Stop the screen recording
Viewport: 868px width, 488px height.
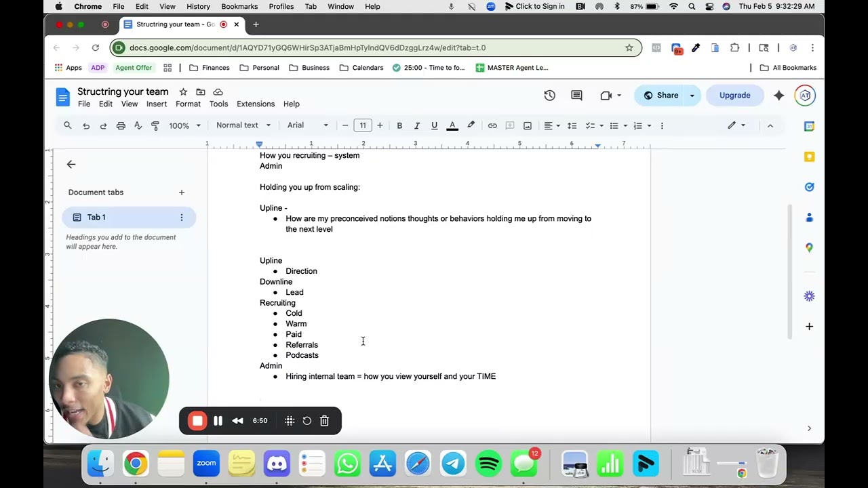pos(197,421)
